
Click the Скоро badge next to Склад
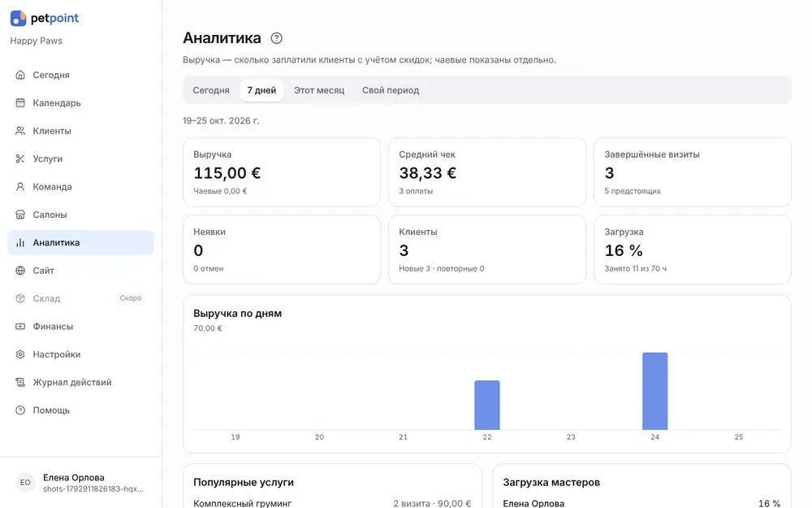131,298
